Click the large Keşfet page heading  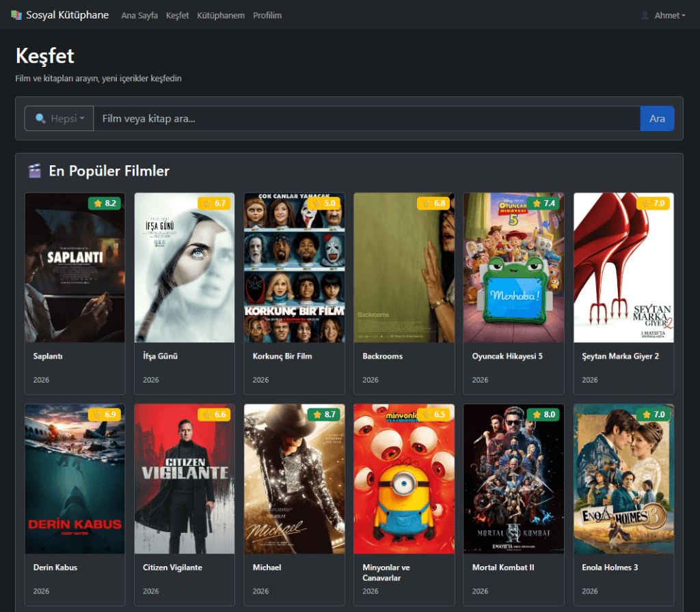coord(44,56)
